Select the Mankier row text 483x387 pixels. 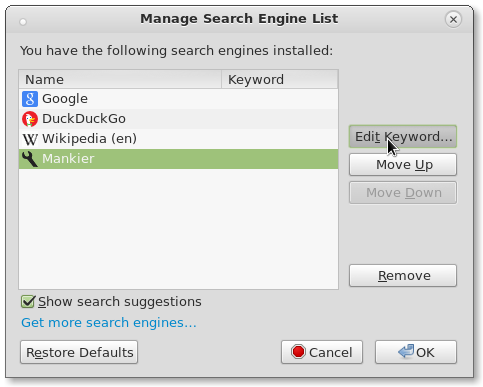coord(68,159)
